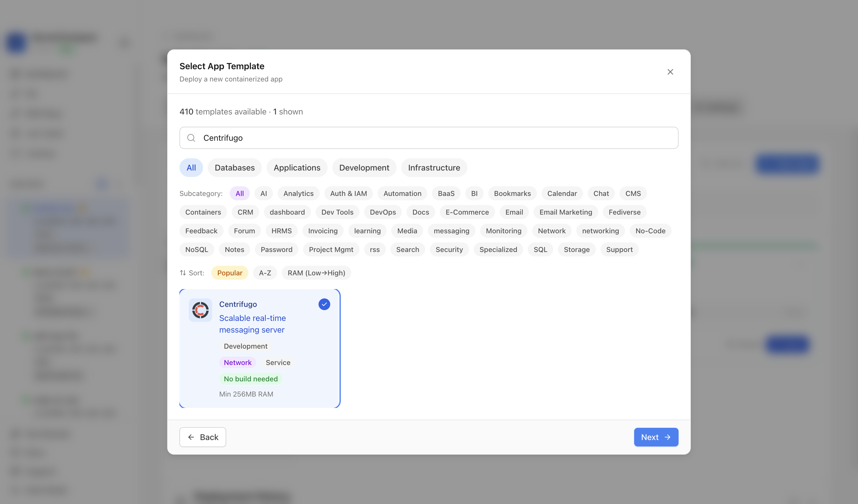The image size is (858, 504).
Task: Filter by No-Code subcategory
Action: tap(650, 231)
